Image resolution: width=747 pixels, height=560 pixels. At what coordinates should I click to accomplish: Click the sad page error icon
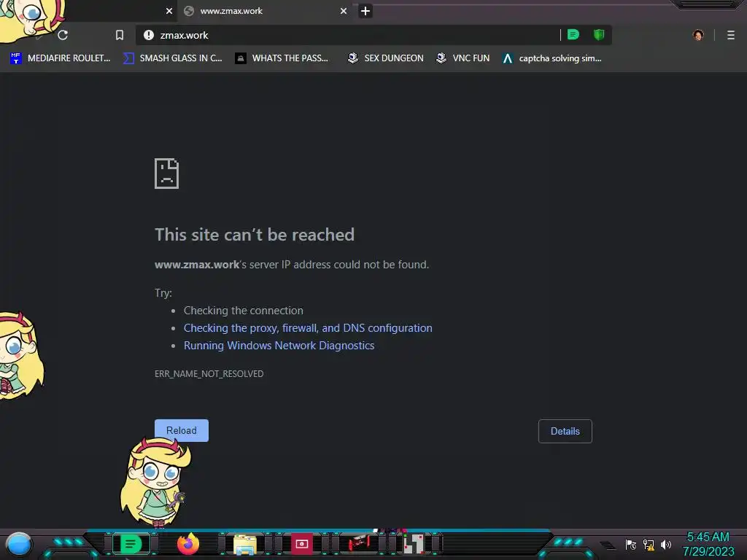(167, 174)
